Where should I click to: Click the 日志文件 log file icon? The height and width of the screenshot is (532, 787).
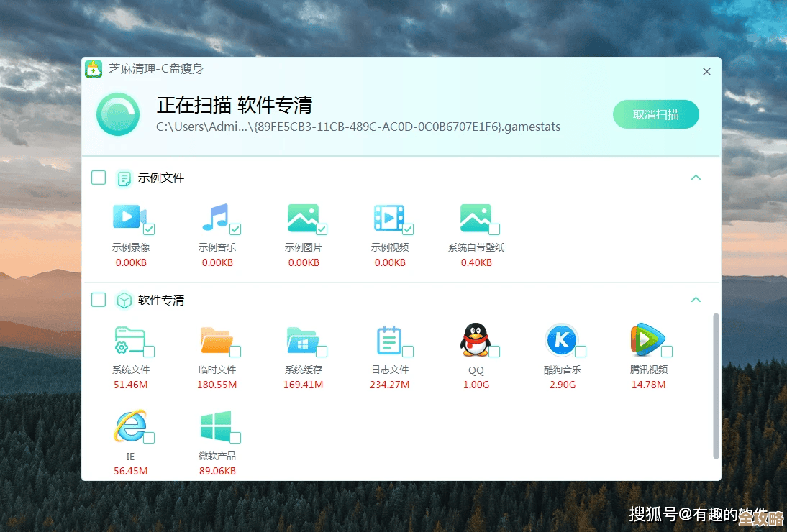tap(390, 340)
